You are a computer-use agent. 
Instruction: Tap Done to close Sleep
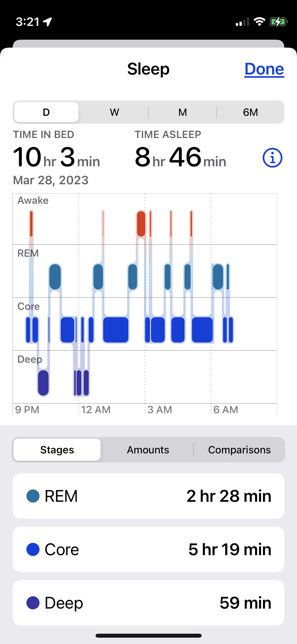[264, 69]
